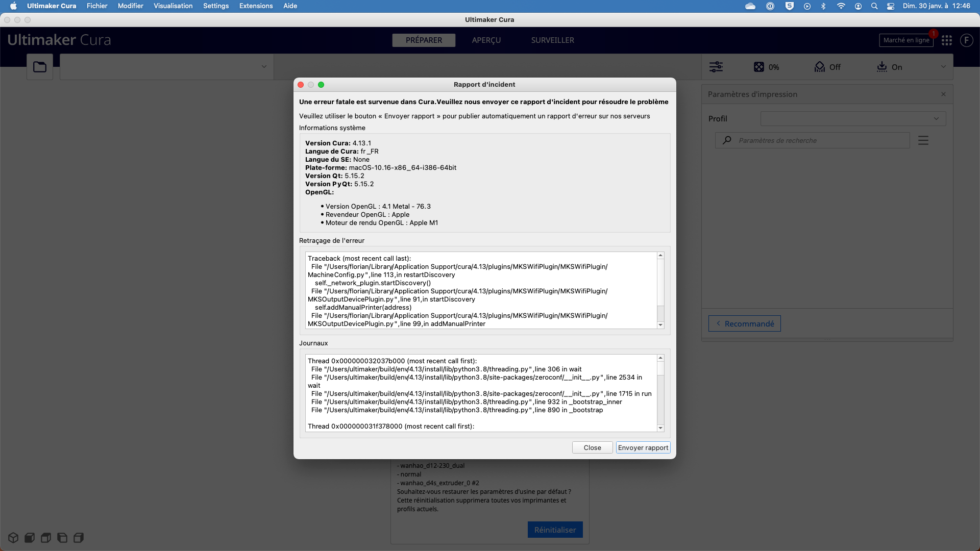Select the left view cube icon

62,537
